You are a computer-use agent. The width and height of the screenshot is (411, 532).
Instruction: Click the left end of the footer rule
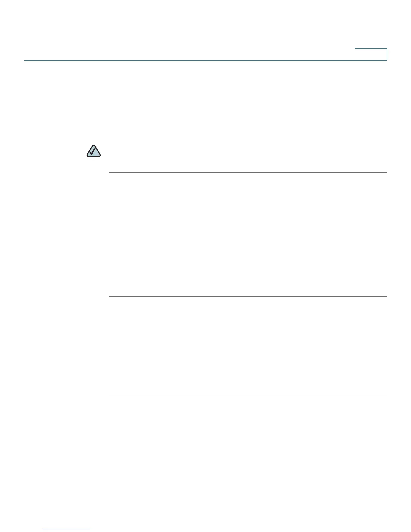[28, 496]
